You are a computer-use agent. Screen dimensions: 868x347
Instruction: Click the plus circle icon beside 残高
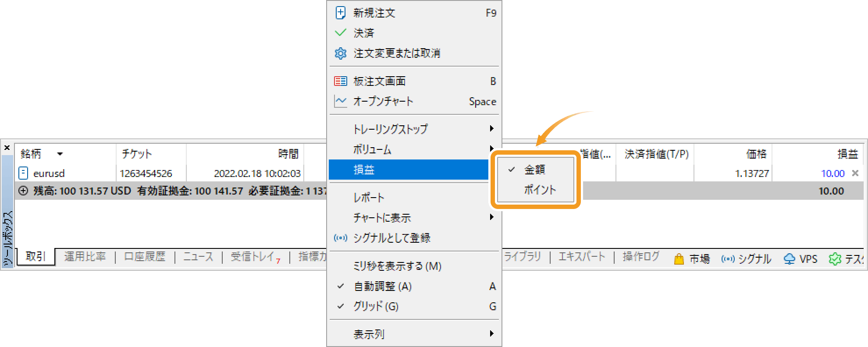click(24, 191)
